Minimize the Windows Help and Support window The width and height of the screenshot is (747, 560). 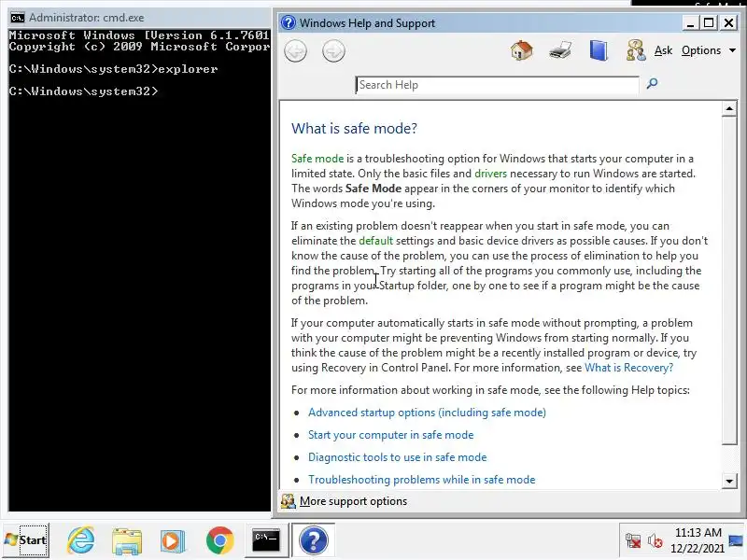(689, 22)
